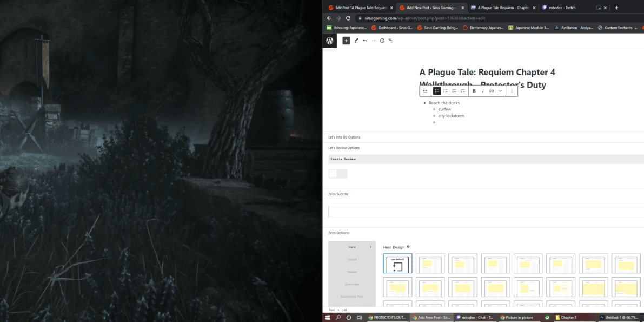The image size is (644, 322).
Task: Open the Layout tab in Zeen Options
Action: [352, 259]
